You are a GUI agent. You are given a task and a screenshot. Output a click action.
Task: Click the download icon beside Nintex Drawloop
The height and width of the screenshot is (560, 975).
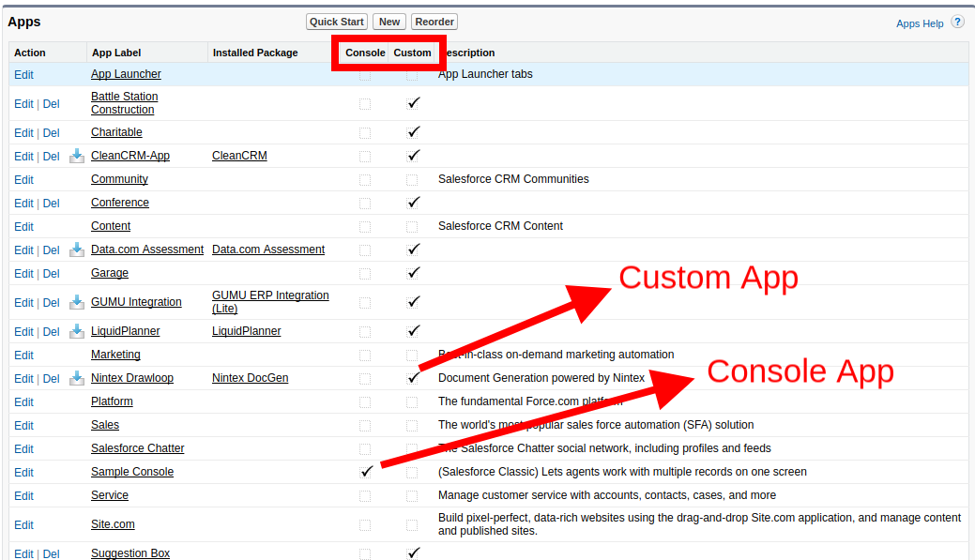77,378
